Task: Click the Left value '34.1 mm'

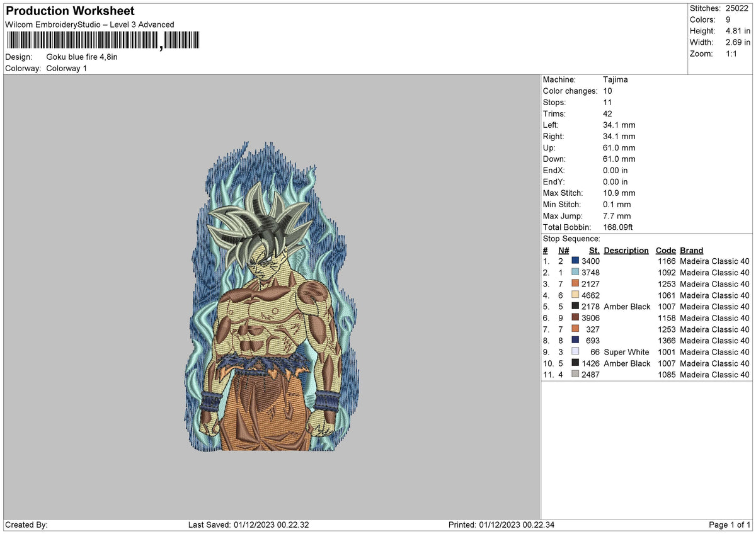Action: (619, 125)
